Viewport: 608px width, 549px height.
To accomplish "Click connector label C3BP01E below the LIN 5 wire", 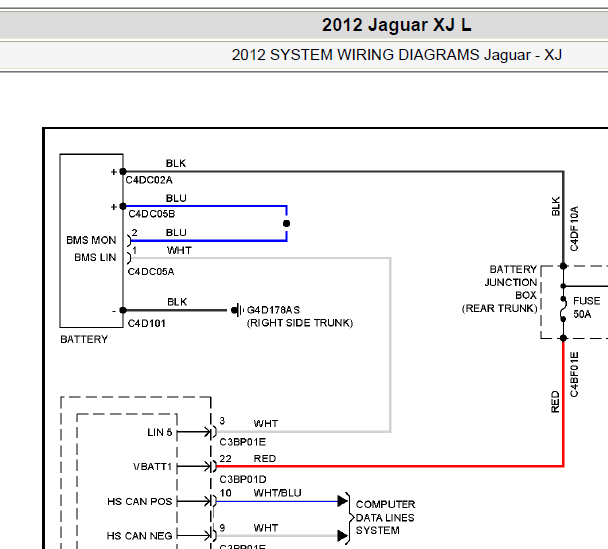I will tap(243, 442).
